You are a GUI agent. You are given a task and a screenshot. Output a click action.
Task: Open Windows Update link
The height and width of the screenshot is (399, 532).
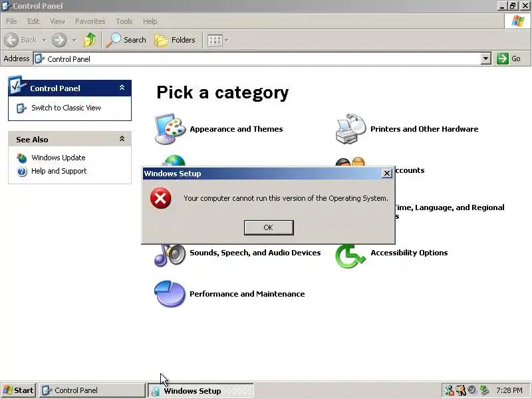[x=59, y=158]
